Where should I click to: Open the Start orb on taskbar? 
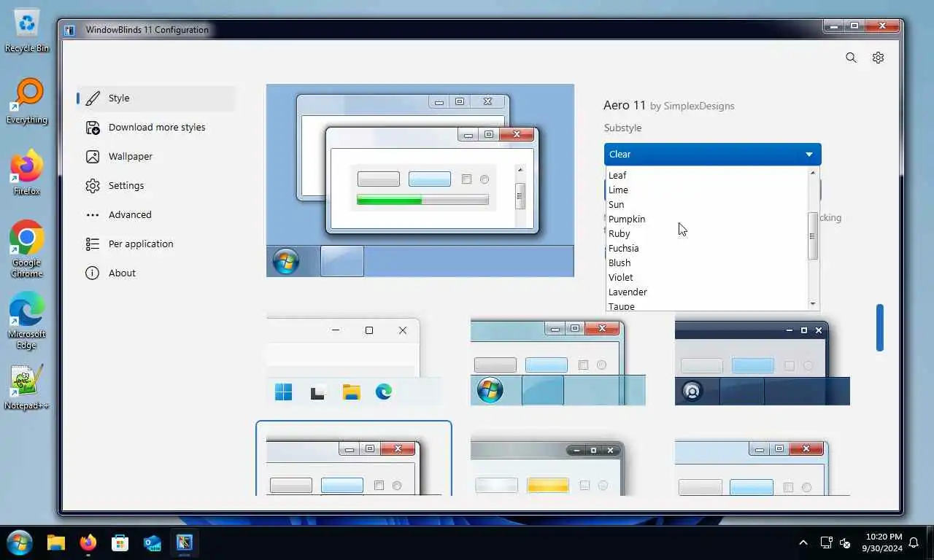pos(19,542)
